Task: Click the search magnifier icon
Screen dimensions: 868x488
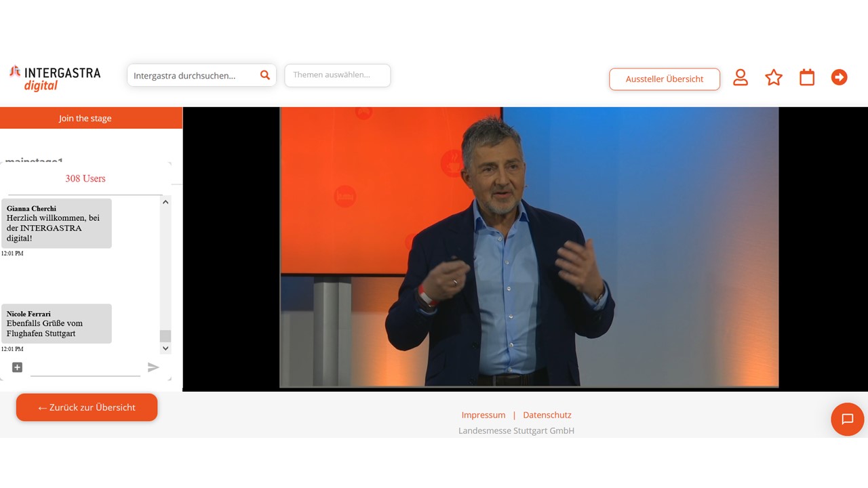Action: click(265, 75)
